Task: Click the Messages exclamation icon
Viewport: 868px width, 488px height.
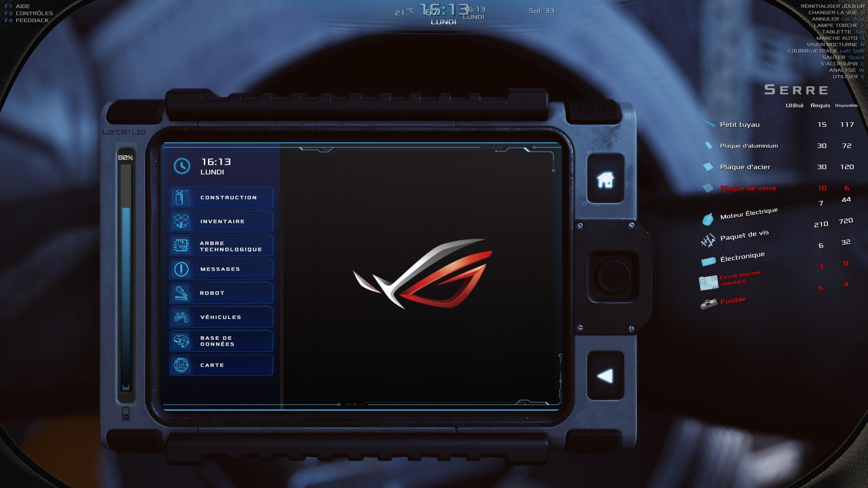Action: pyautogui.click(x=181, y=269)
